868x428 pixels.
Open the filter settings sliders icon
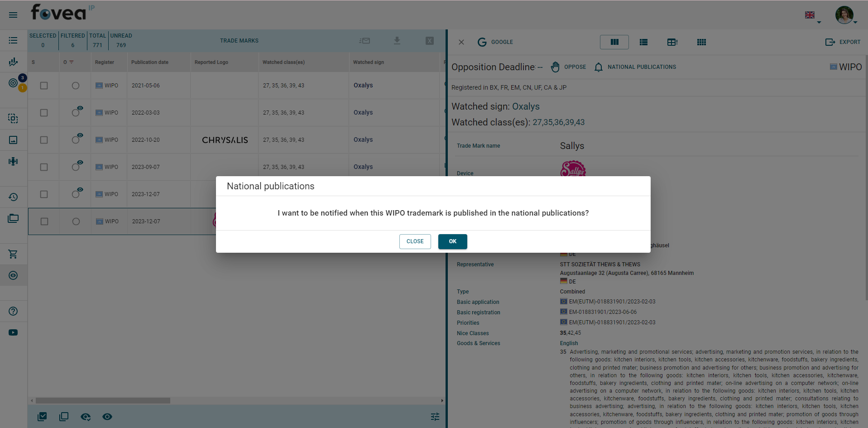[x=435, y=417]
